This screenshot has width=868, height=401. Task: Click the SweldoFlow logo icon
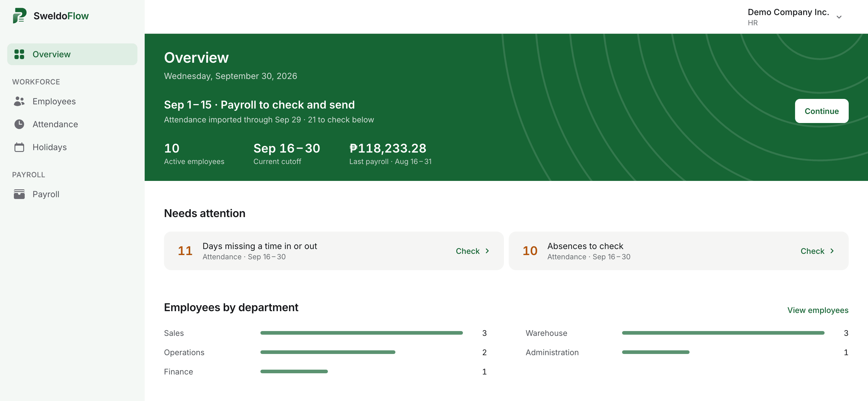click(x=20, y=16)
